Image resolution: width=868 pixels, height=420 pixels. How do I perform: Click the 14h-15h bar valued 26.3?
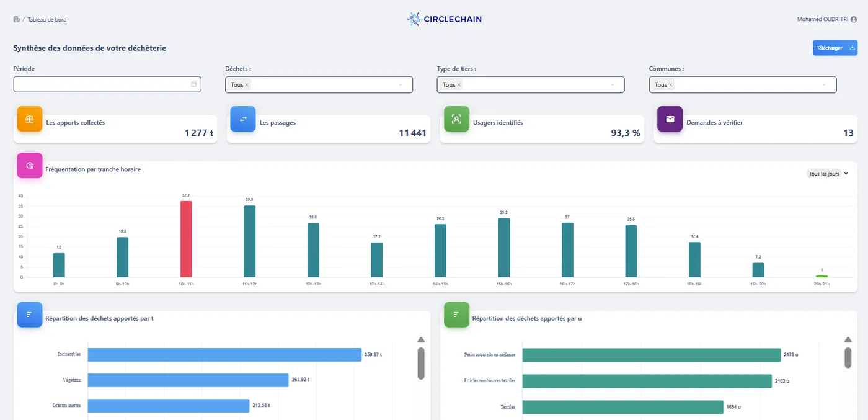coord(440,251)
